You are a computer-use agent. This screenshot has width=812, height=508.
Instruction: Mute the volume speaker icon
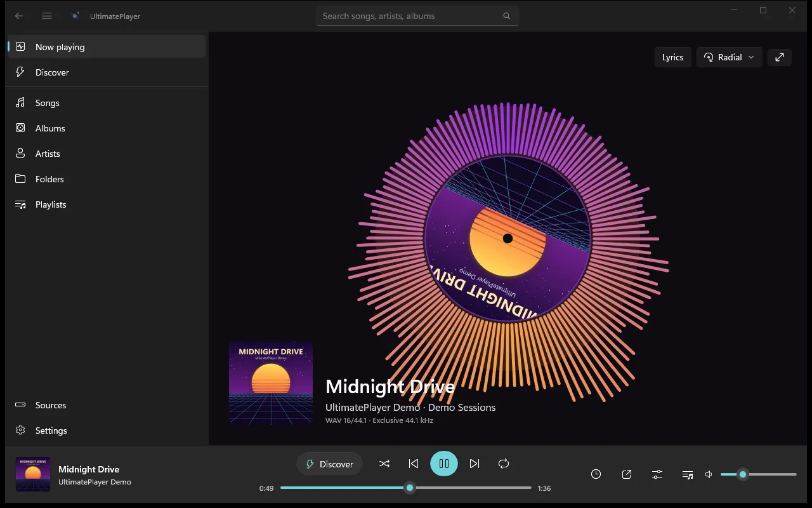(x=709, y=474)
